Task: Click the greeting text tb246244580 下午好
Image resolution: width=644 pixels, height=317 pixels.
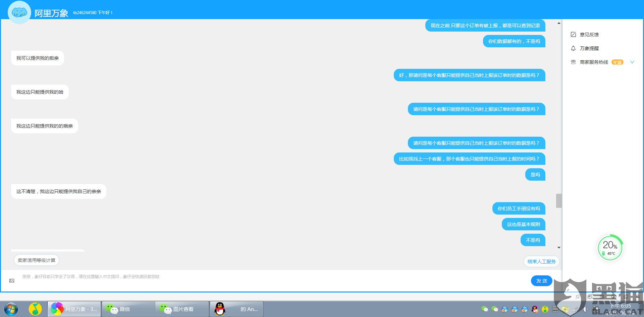Action: 93,13
